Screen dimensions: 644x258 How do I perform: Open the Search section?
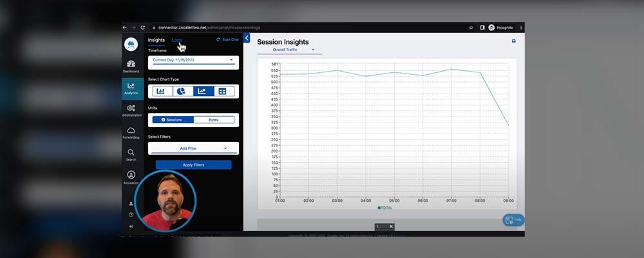tap(131, 155)
